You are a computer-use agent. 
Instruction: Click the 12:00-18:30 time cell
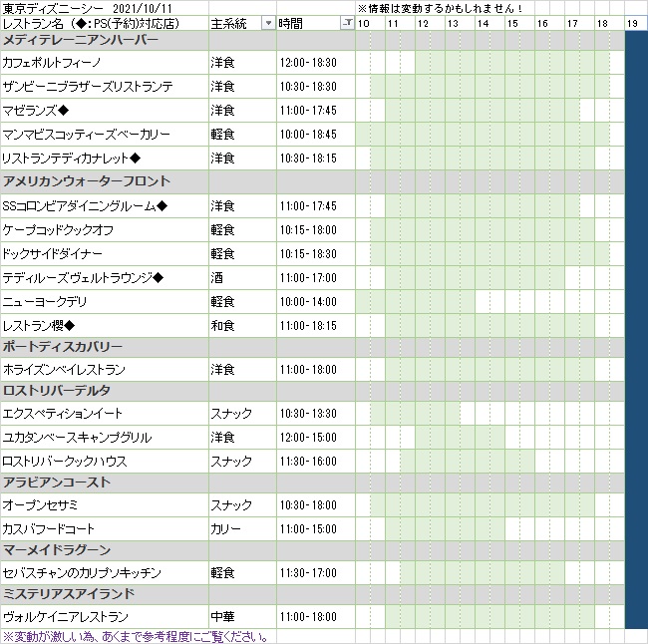tap(316, 63)
